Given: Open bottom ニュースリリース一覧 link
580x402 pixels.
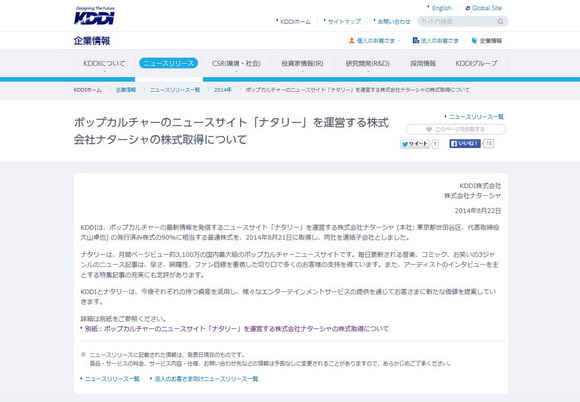Looking at the screenshot, I should [112, 379].
